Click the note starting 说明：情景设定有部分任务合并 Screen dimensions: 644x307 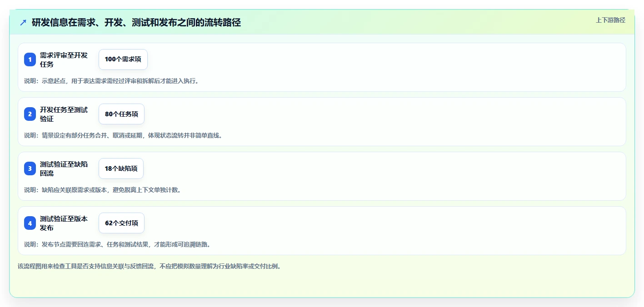(123, 135)
